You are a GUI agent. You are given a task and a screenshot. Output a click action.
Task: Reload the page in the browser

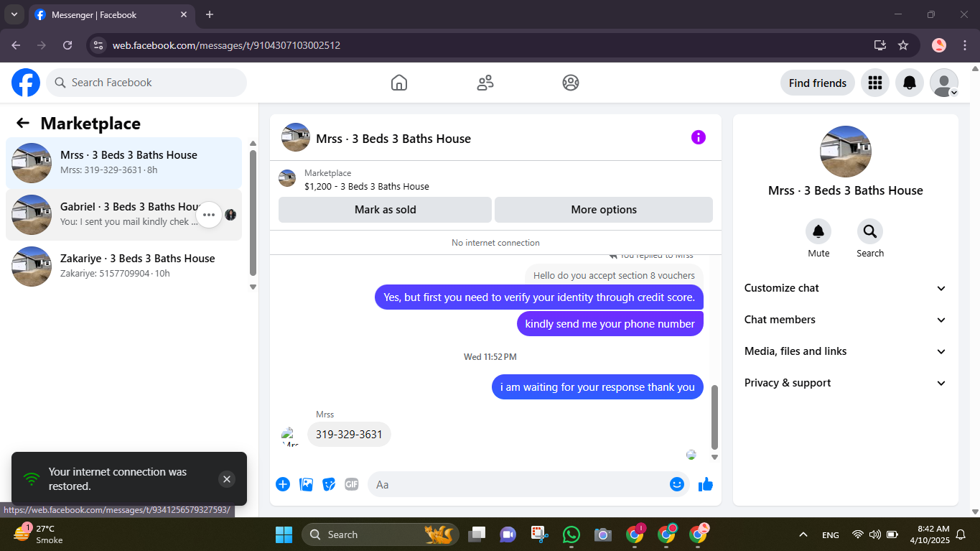(x=67, y=45)
